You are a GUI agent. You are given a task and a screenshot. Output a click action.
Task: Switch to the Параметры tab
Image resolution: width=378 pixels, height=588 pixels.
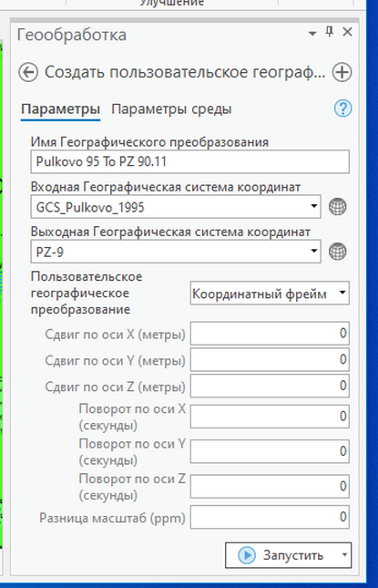click(61, 109)
